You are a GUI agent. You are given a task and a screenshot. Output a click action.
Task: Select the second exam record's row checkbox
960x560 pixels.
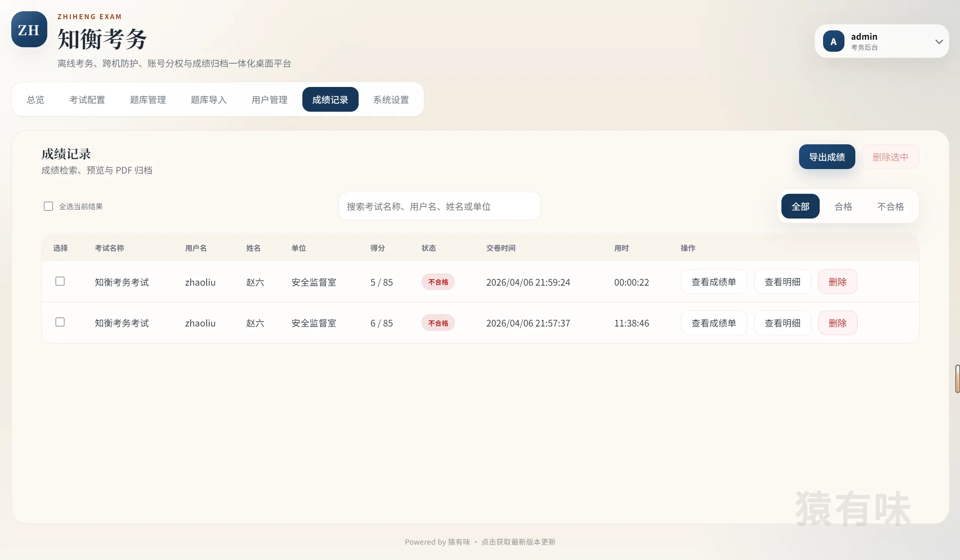[60, 322]
